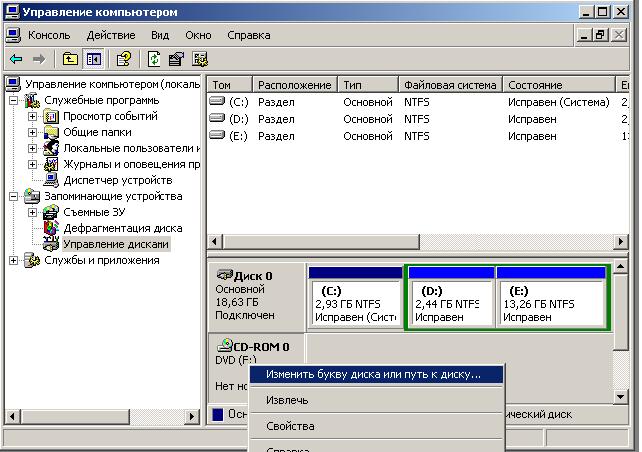Click the Up one level folder icon
This screenshot has height=452, width=642.
coord(70,59)
